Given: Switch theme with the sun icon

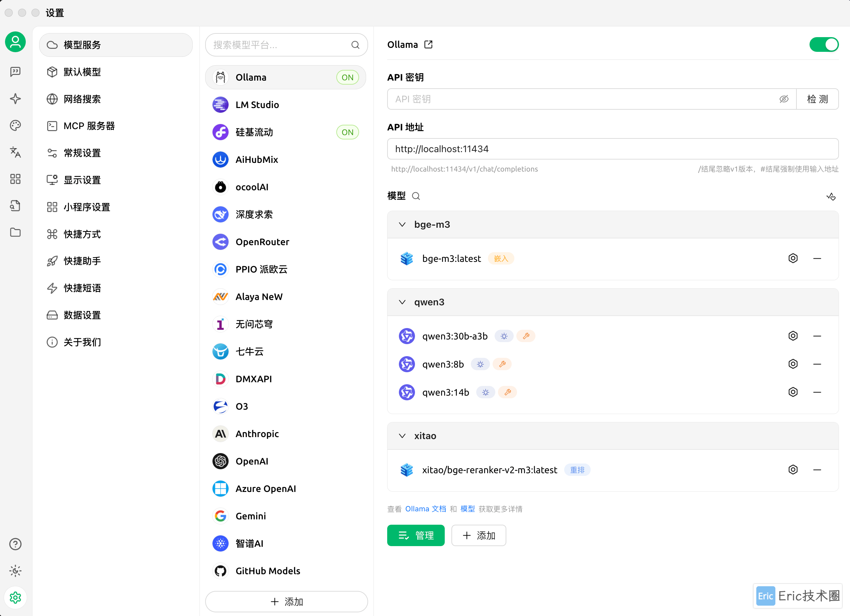Looking at the screenshot, I should point(15,571).
